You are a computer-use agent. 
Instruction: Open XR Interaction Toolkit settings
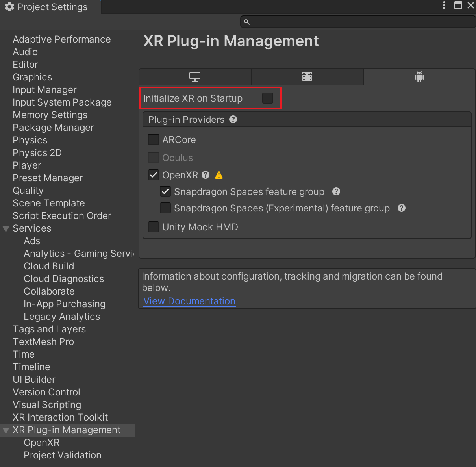point(60,417)
